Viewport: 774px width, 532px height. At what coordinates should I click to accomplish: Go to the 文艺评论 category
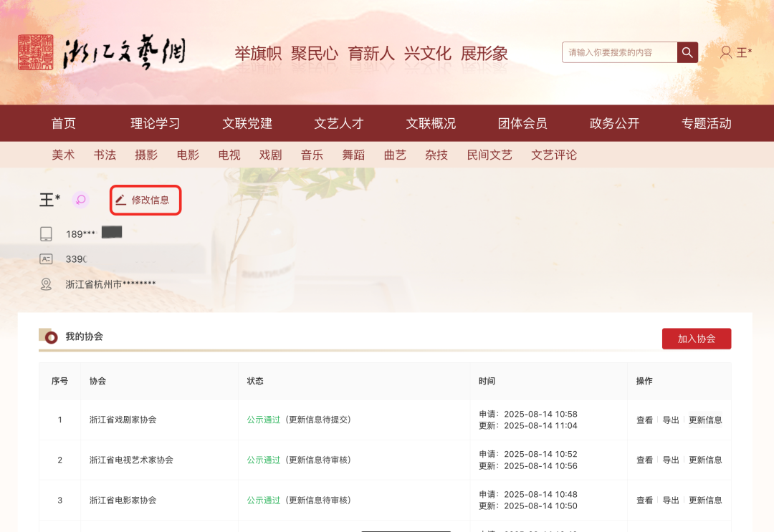[554, 155]
